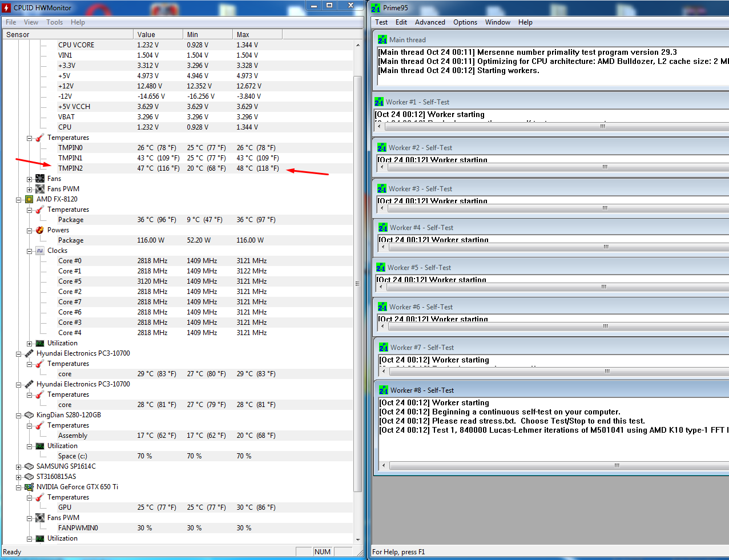Click the Fans PWM icon below Fans
This screenshot has width=729, height=560.
coord(40,189)
